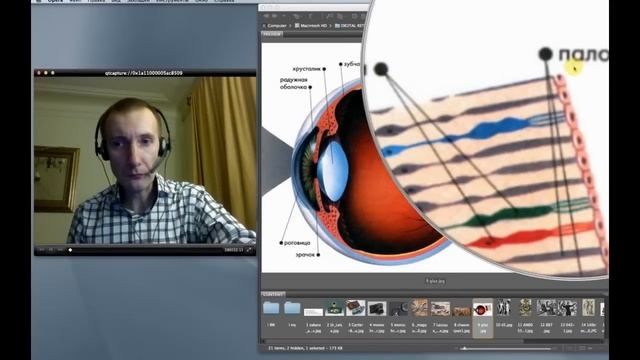Move the QuickTime playback position knob

pos(70,250)
